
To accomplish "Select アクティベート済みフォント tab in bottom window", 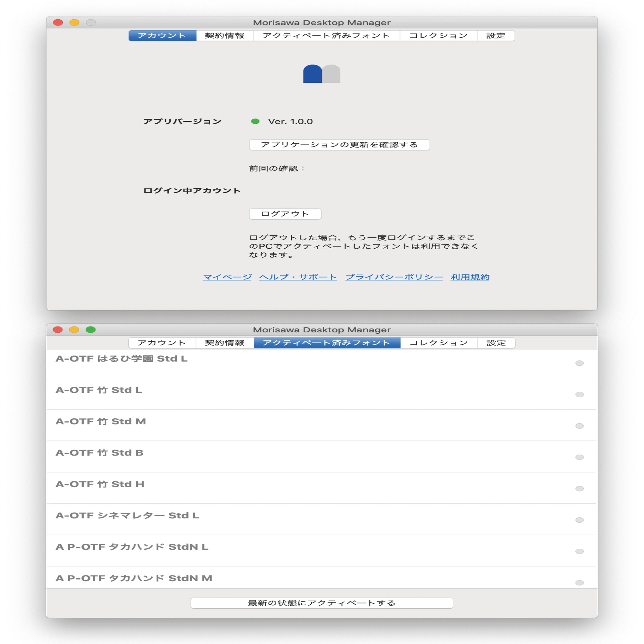I will [x=327, y=343].
